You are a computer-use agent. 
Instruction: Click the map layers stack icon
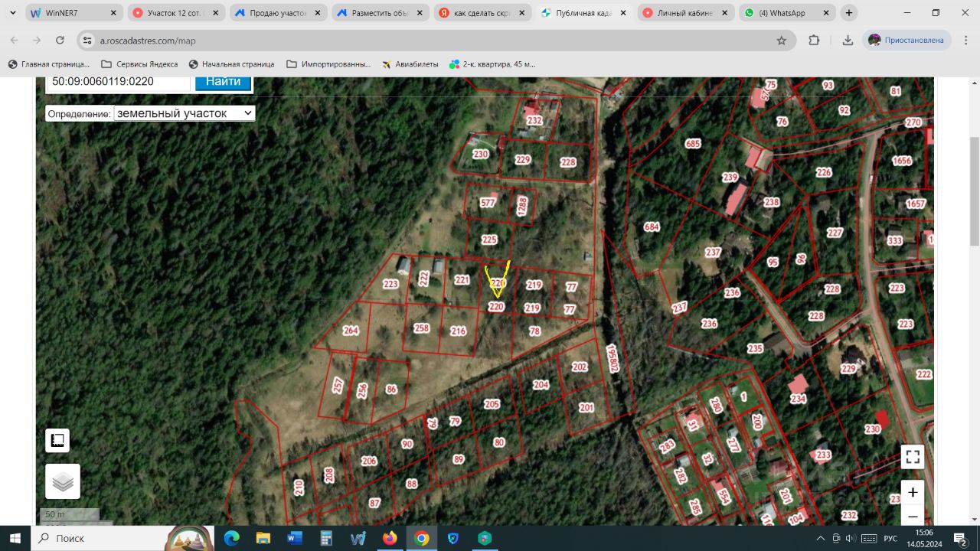[63, 481]
